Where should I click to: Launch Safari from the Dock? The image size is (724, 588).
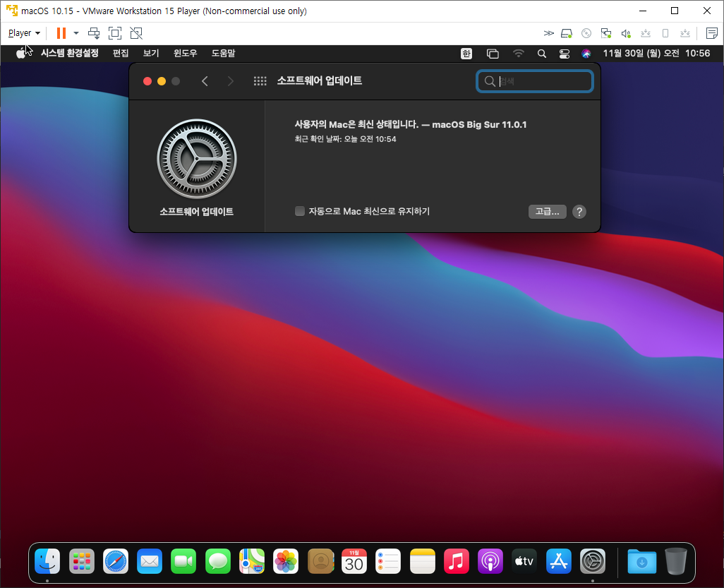point(116,561)
